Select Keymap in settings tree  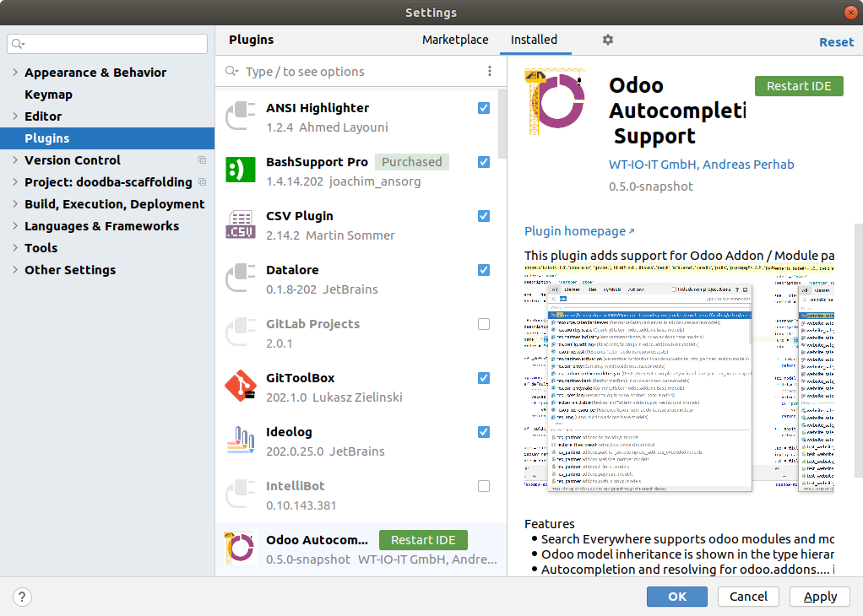tap(48, 94)
